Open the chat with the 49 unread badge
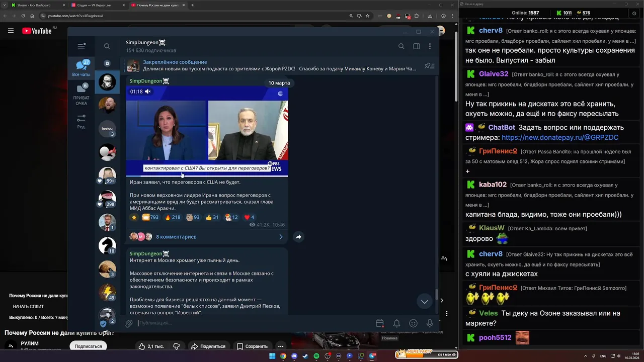 pos(107,293)
